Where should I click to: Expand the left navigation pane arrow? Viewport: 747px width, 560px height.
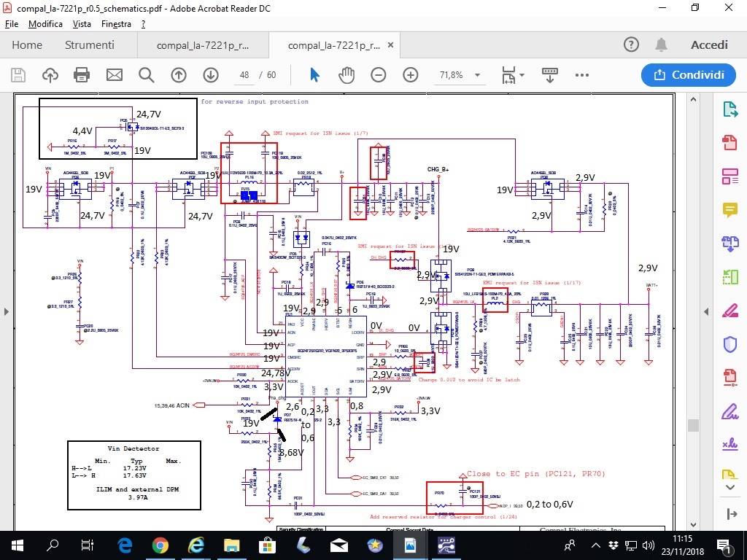click(7, 312)
